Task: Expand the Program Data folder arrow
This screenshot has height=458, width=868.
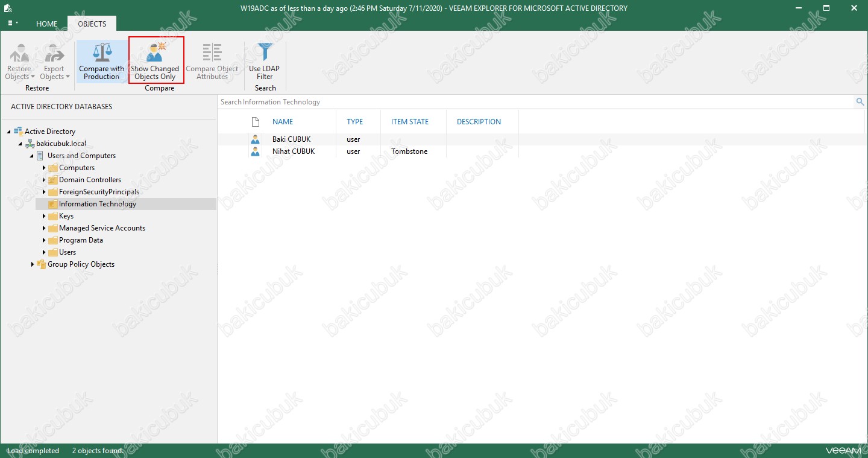Action: (x=43, y=240)
